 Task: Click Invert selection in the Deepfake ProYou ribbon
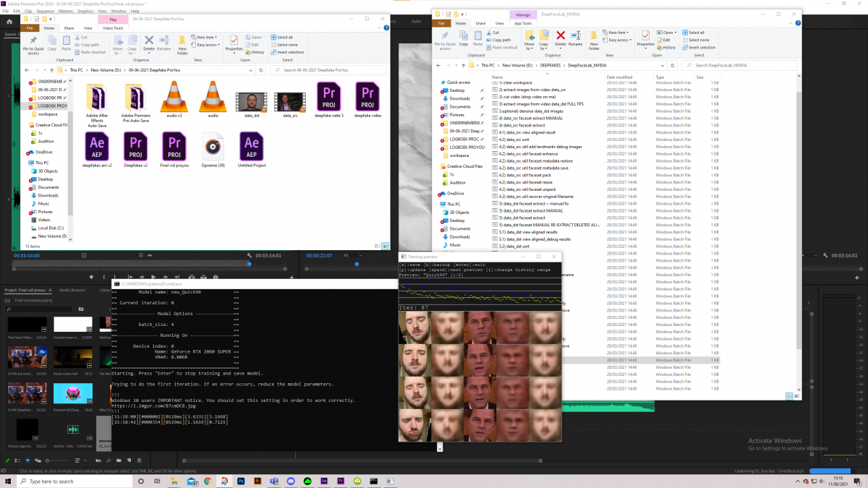pyautogui.click(x=288, y=52)
